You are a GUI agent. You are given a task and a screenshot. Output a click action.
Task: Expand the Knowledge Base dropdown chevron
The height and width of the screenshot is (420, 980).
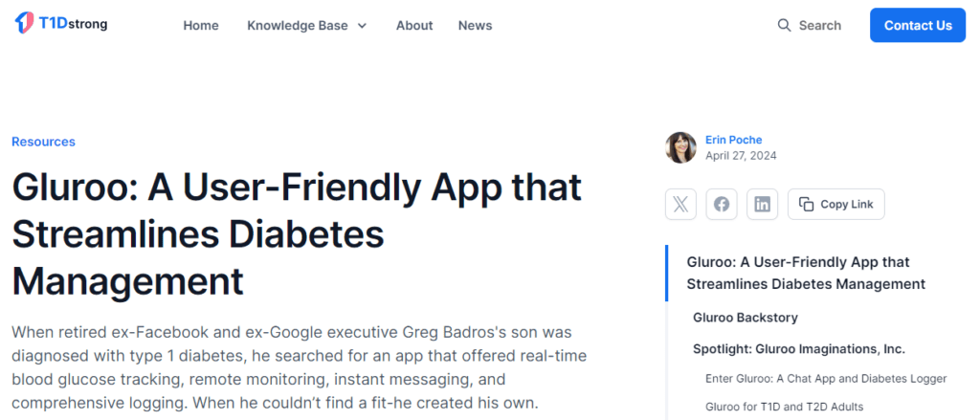point(362,26)
